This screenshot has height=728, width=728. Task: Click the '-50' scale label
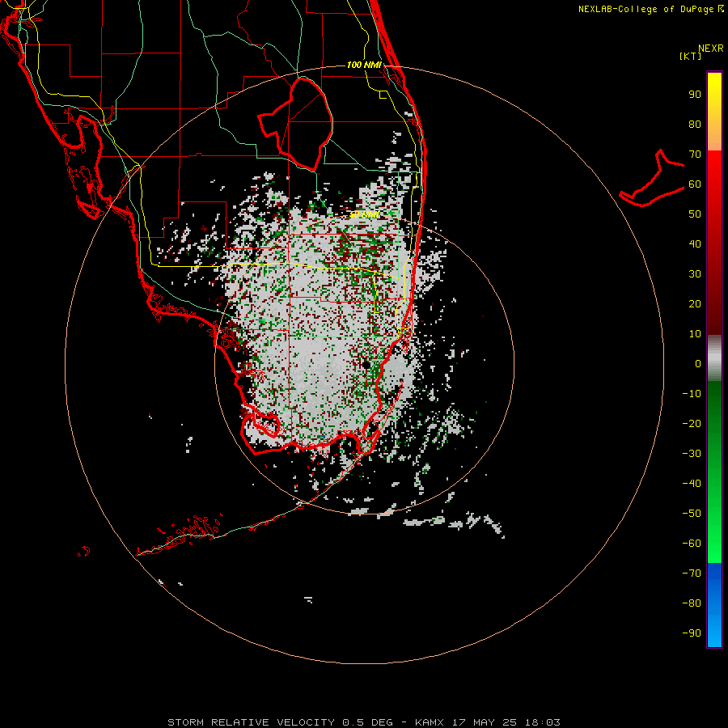pyautogui.click(x=692, y=513)
